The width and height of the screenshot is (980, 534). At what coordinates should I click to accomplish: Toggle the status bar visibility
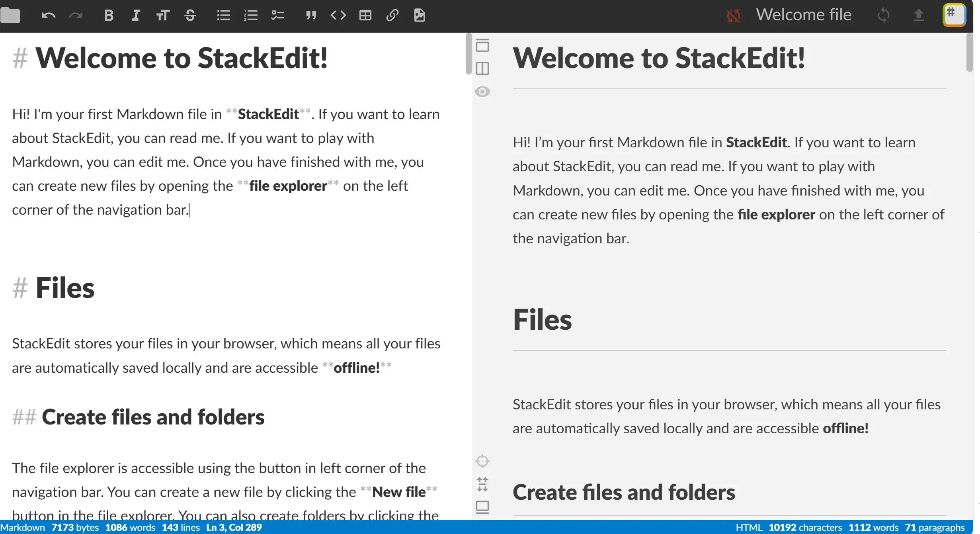click(x=482, y=507)
